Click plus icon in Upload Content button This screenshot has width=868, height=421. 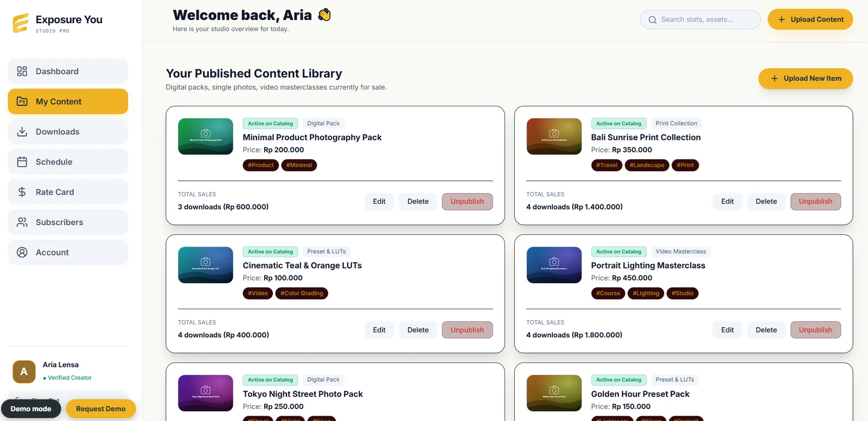click(x=782, y=20)
